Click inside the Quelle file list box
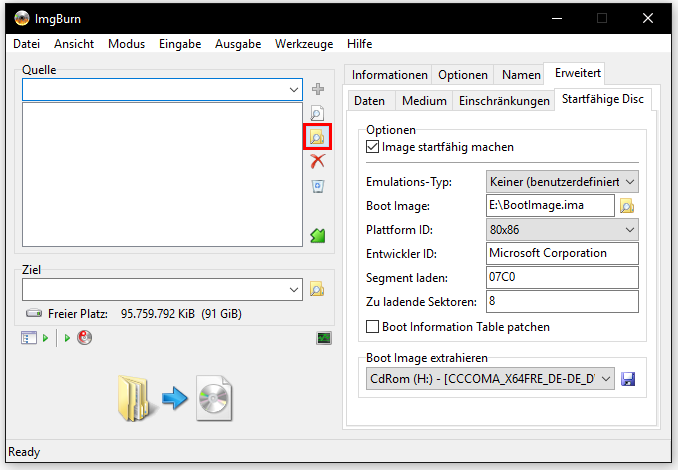 (162, 174)
